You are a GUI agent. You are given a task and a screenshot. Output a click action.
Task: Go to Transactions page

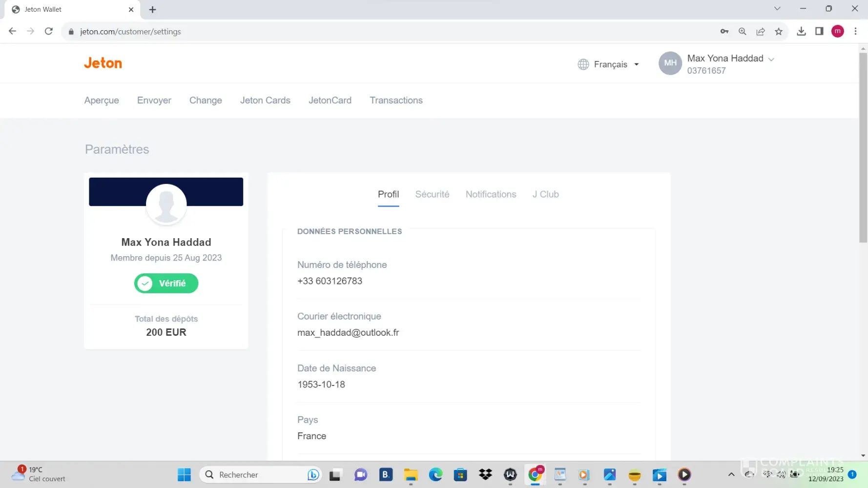coord(396,101)
